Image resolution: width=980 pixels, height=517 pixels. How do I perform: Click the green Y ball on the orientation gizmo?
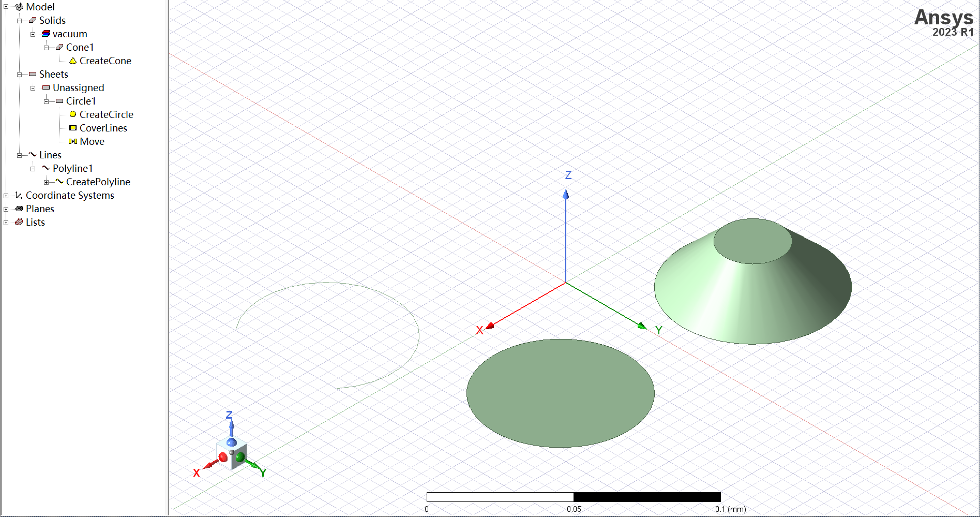pyautogui.click(x=239, y=457)
